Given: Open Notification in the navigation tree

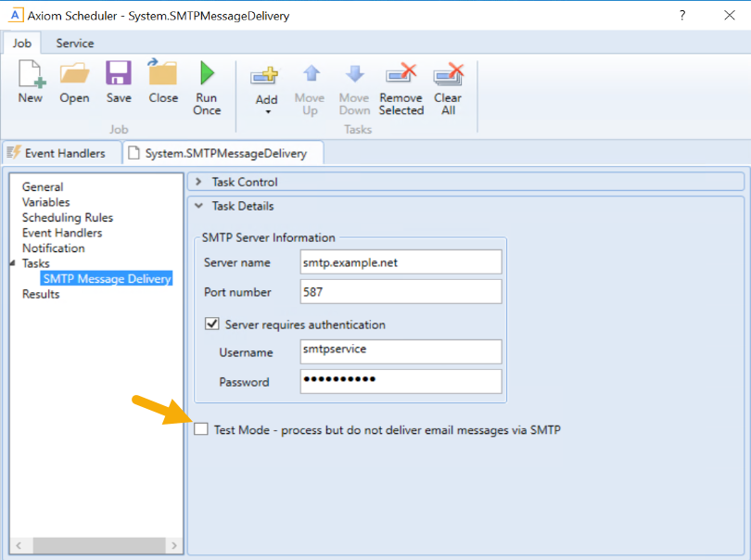Looking at the screenshot, I should coord(54,248).
